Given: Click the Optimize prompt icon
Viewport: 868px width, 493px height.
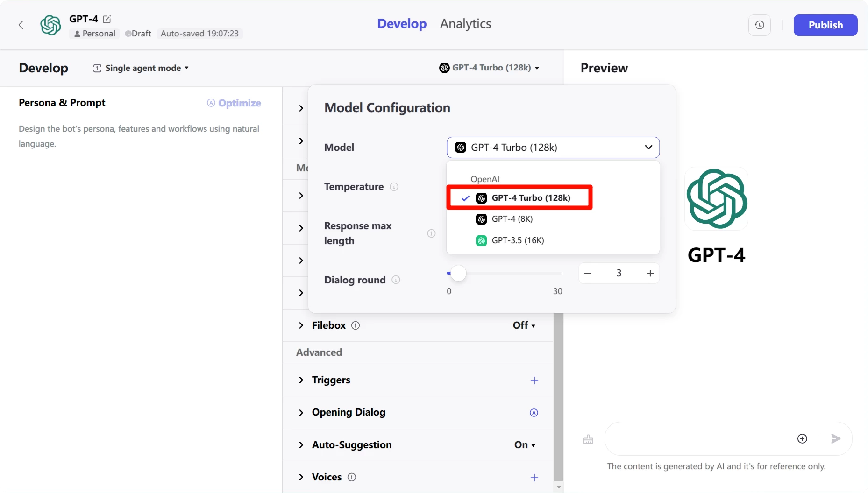Looking at the screenshot, I should tap(211, 103).
